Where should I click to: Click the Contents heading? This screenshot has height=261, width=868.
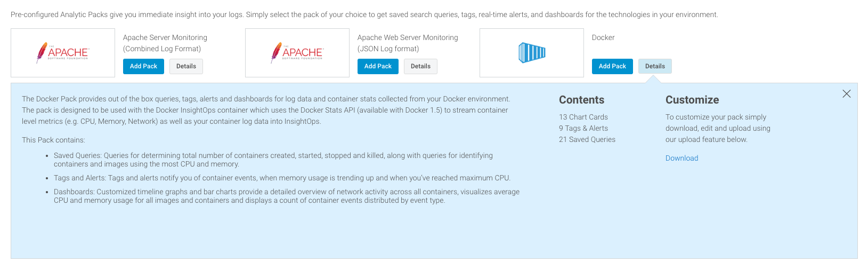pos(581,100)
